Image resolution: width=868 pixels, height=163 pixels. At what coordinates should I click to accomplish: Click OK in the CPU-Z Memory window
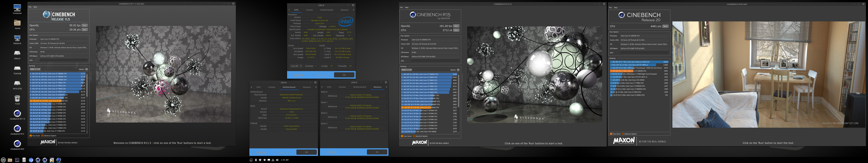coord(377,152)
